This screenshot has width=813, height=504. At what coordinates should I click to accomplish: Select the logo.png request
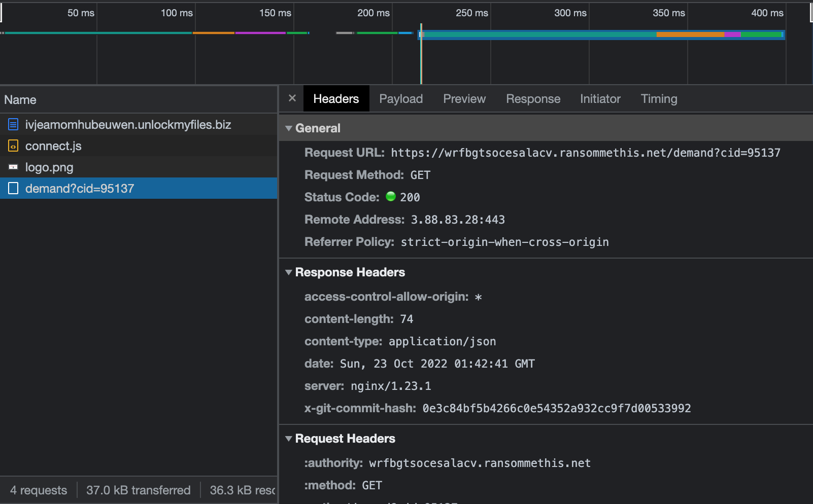click(x=139, y=167)
